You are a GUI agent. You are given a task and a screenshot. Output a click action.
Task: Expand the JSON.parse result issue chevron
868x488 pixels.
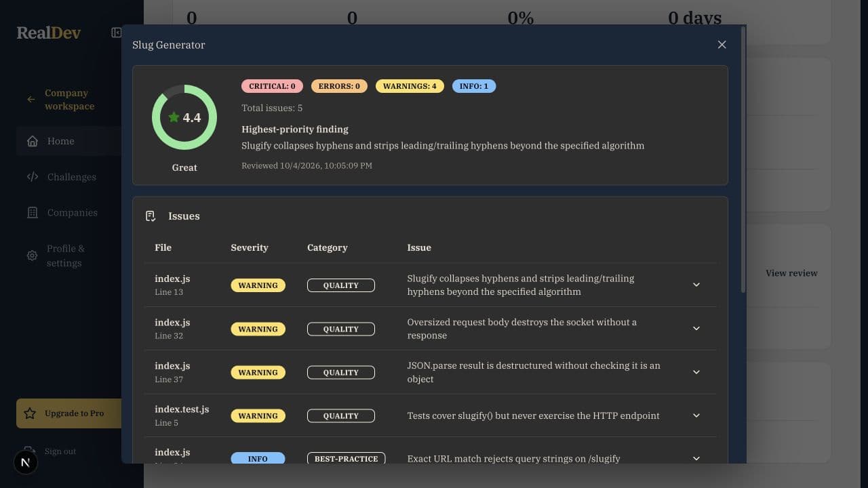696,372
